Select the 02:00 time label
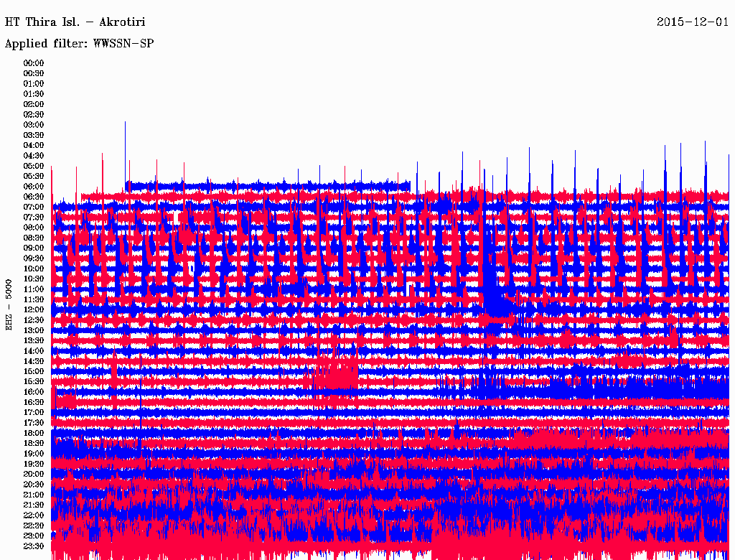Viewport: 735px width, 560px height. (x=34, y=104)
